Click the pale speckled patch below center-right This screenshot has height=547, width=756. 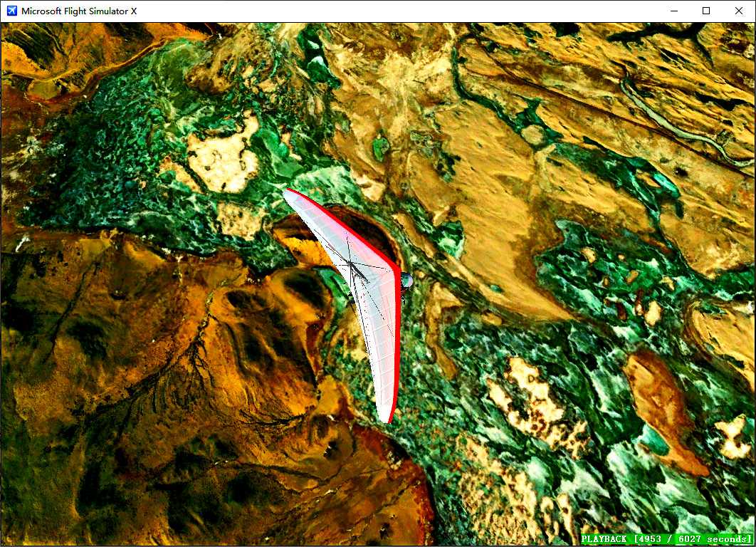click(534, 399)
